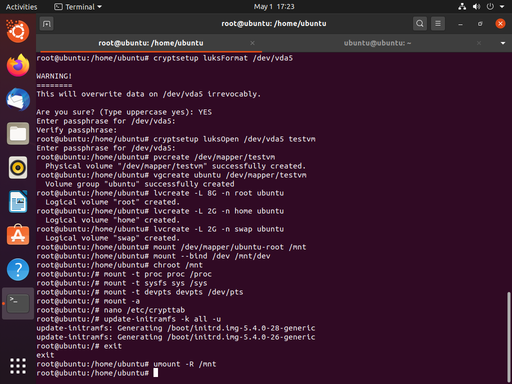Click 'Logical volume "swap" created.' line
The width and height of the screenshot is (512, 384).
[x=112, y=238]
